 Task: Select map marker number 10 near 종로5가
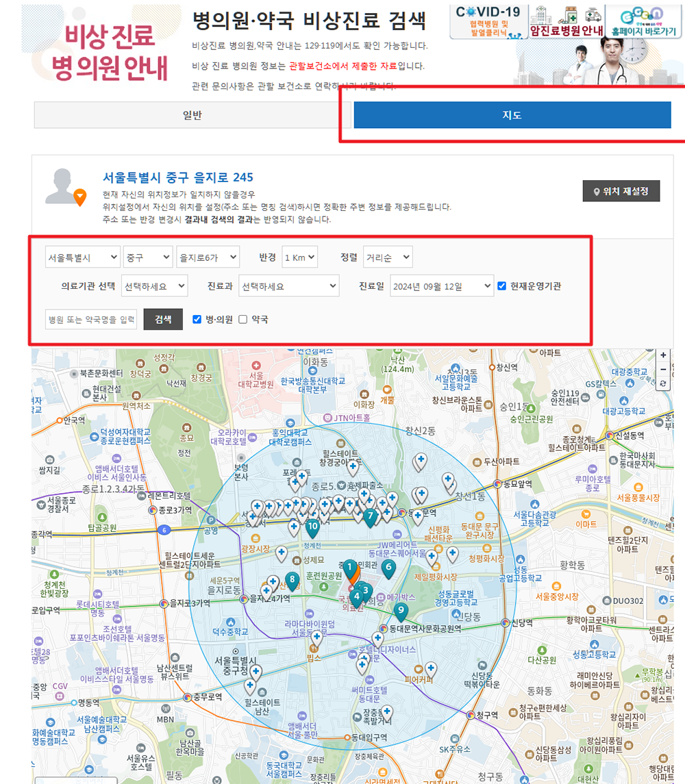[x=312, y=527]
